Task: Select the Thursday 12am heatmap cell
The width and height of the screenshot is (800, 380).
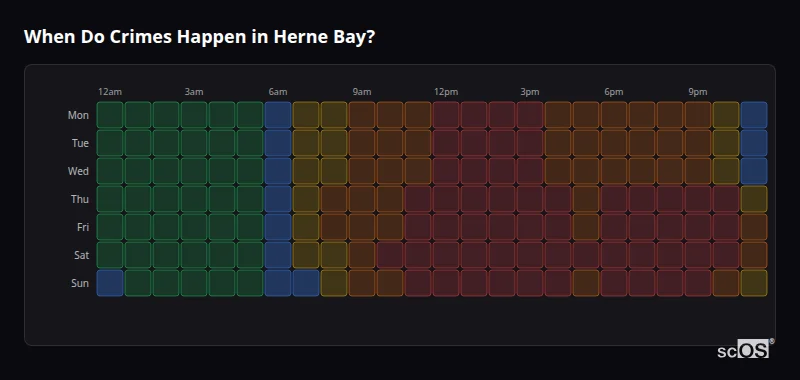Action: (x=110, y=199)
